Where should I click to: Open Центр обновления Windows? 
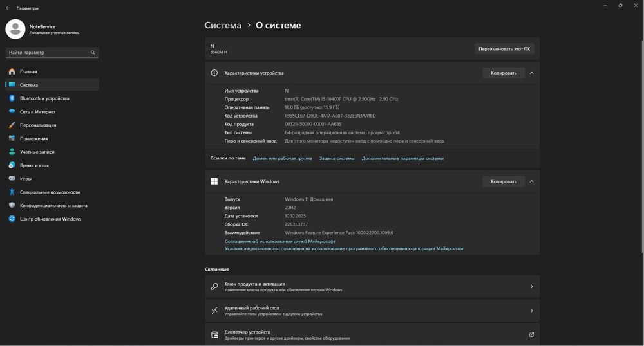click(x=52, y=219)
